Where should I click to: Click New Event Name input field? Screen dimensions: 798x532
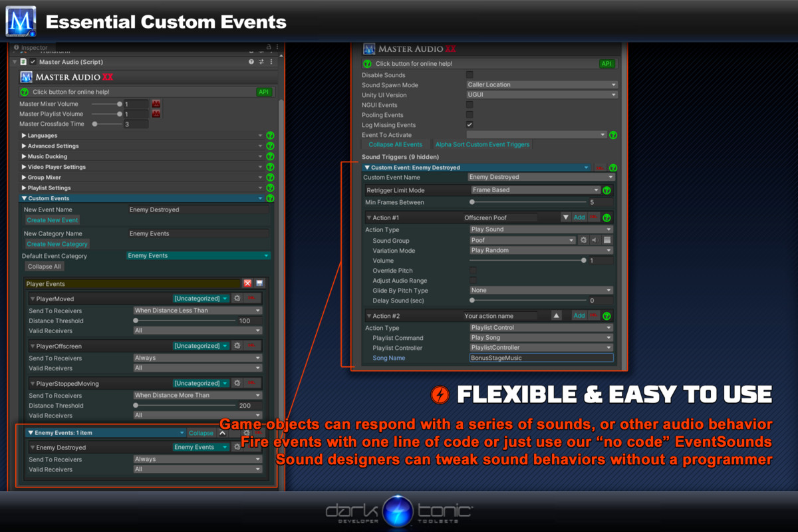(199, 209)
